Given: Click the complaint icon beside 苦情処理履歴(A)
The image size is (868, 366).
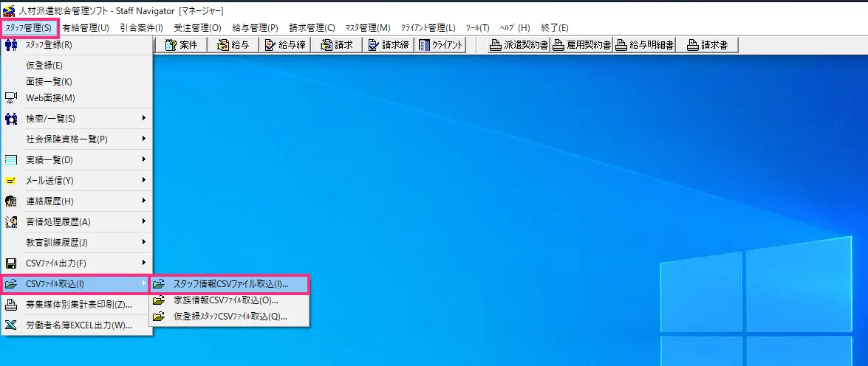Looking at the screenshot, I should pyautogui.click(x=10, y=221).
